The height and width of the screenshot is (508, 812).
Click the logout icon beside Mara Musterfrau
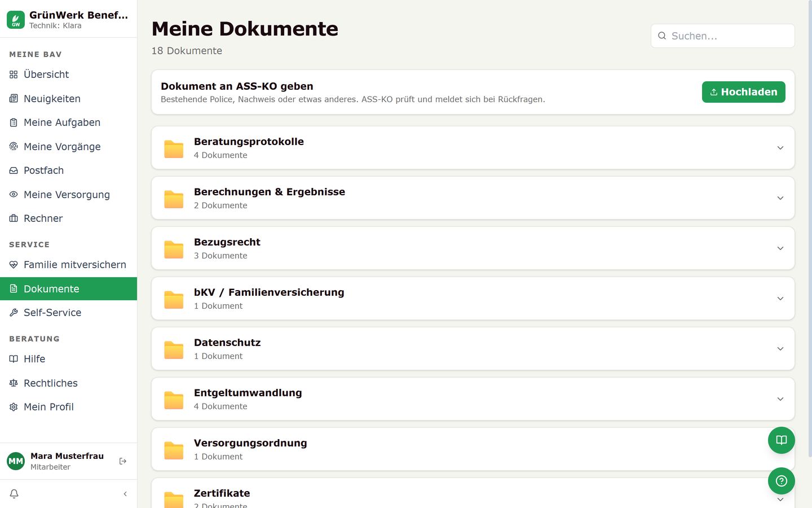(123, 461)
